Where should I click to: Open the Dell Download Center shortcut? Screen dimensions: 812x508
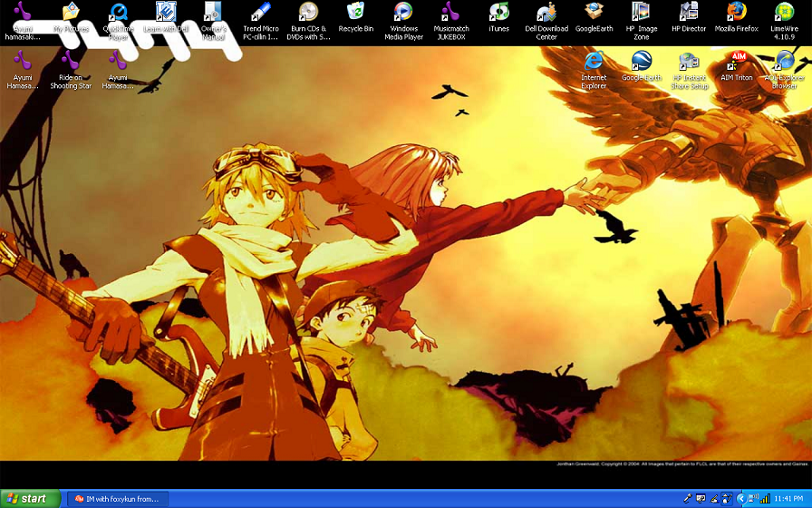[x=546, y=21]
